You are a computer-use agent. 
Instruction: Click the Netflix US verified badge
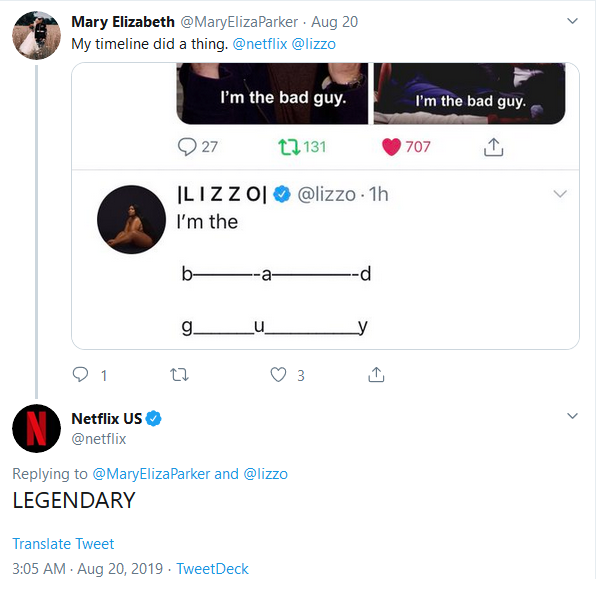pyautogui.click(x=155, y=418)
